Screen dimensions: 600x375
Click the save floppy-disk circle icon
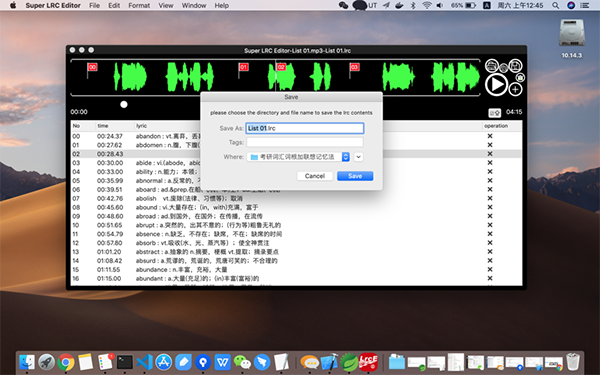pyautogui.click(x=515, y=65)
